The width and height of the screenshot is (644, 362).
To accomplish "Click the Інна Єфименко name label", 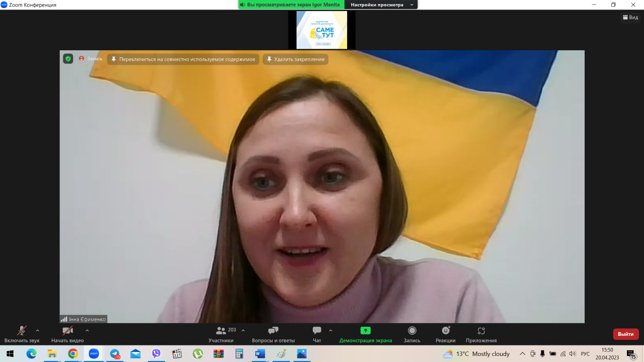I will [84, 319].
